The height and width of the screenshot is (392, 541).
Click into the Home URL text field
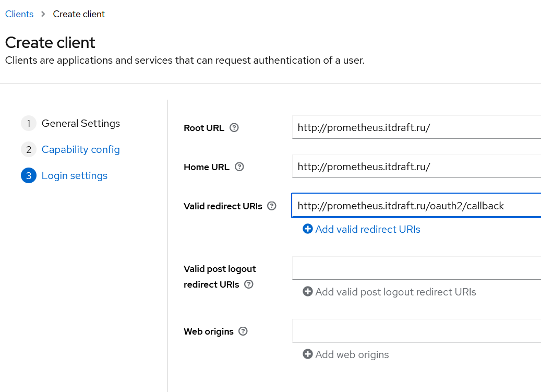point(416,167)
